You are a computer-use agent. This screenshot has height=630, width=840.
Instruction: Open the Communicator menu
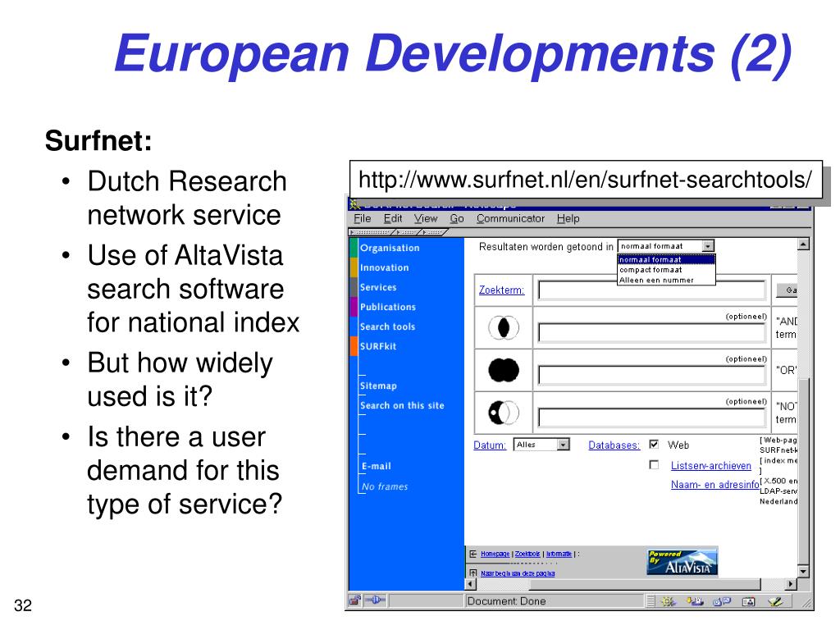[510, 218]
